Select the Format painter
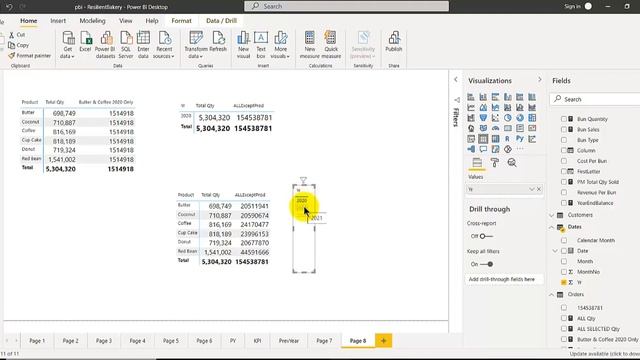Image resolution: width=640 pixels, height=360 pixels. point(30,56)
